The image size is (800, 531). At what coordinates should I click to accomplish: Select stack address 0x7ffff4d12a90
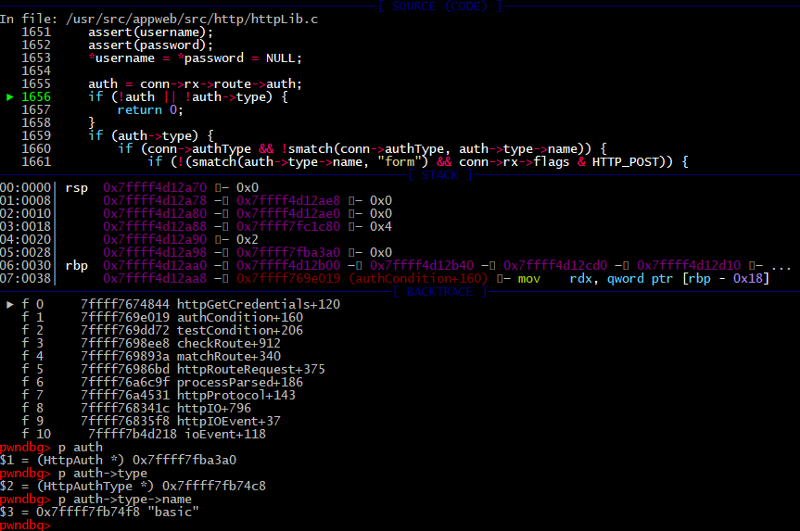(x=155, y=240)
